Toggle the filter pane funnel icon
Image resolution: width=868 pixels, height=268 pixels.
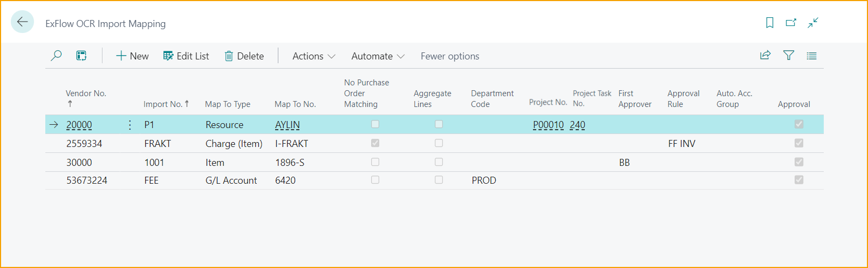[789, 56]
